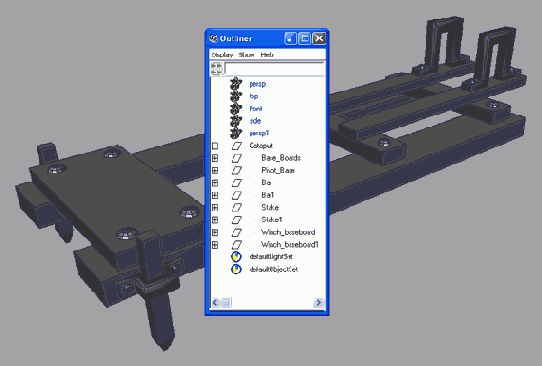542x366 pixels.
Task: Click the right arrow of horizontal scrollbar
Action: [318, 303]
